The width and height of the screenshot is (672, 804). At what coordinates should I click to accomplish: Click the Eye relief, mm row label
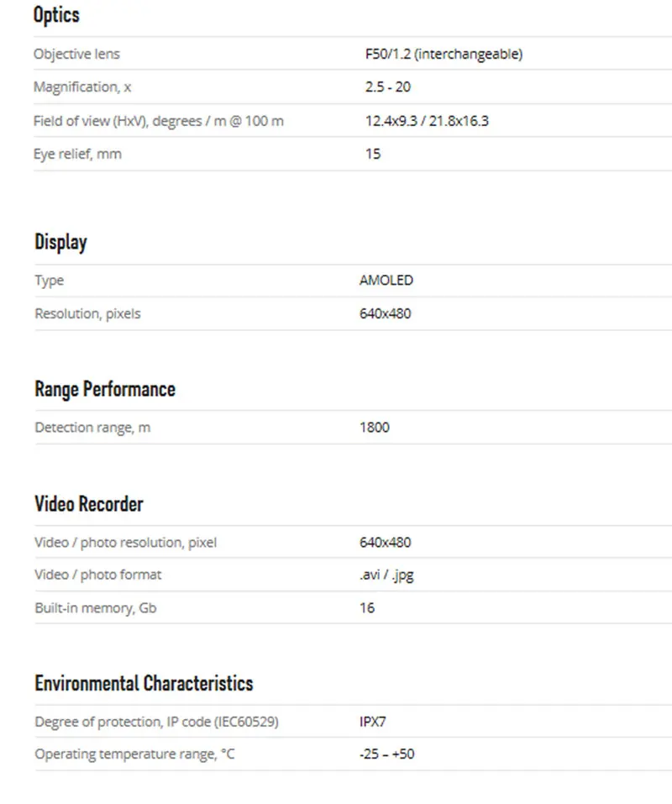point(77,154)
